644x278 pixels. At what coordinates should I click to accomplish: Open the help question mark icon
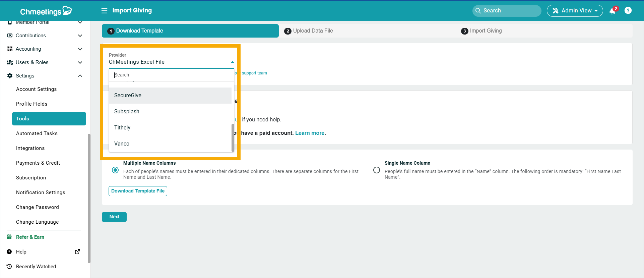coord(628,10)
